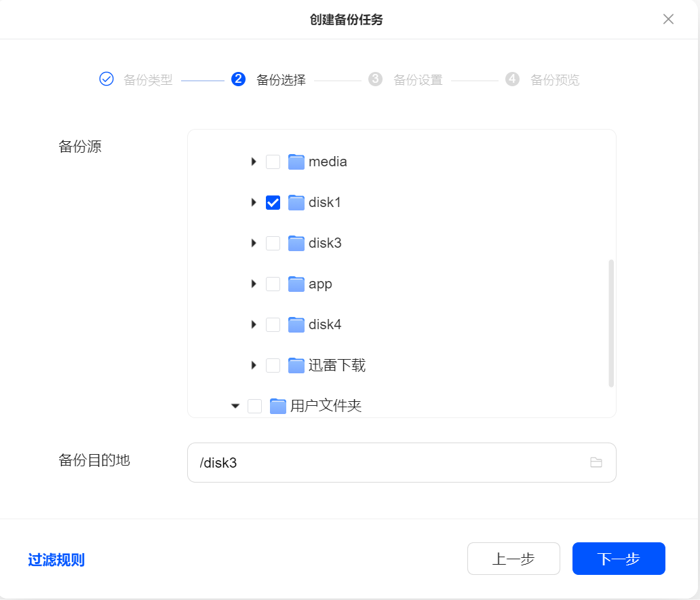
Task: Click the 迅雷下载 folder icon
Action: tap(296, 365)
